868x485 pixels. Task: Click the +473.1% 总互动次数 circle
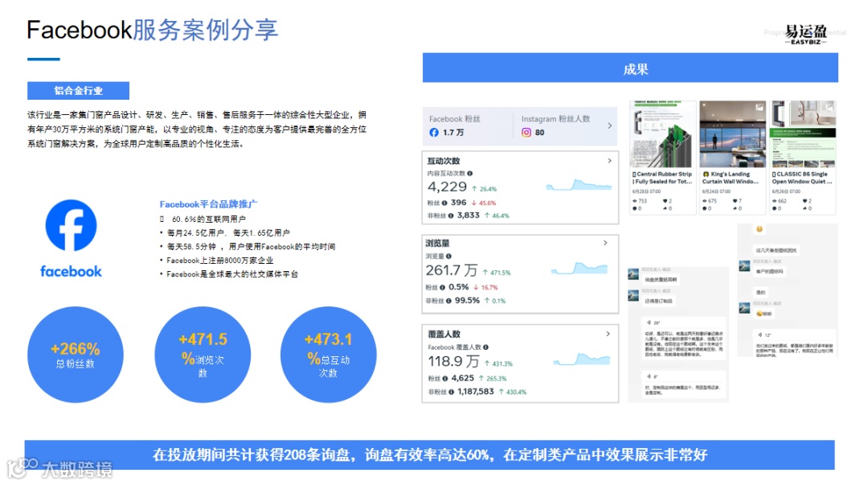click(x=328, y=355)
